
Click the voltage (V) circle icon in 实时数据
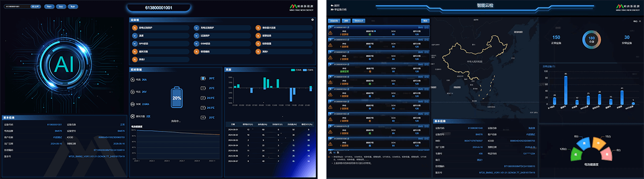tap(133, 92)
